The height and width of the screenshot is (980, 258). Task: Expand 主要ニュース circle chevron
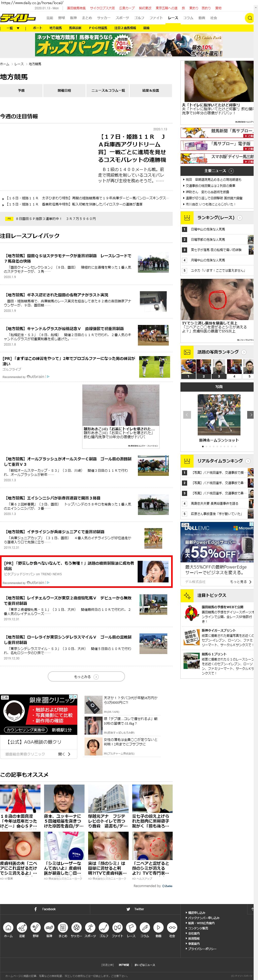coord(231,171)
